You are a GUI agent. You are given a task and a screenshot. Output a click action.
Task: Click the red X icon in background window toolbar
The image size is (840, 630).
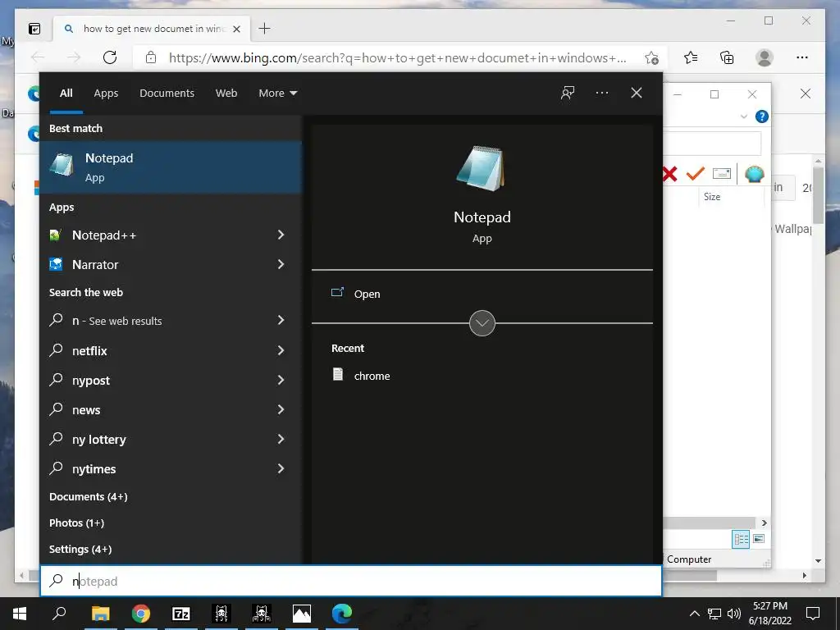point(669,174)
